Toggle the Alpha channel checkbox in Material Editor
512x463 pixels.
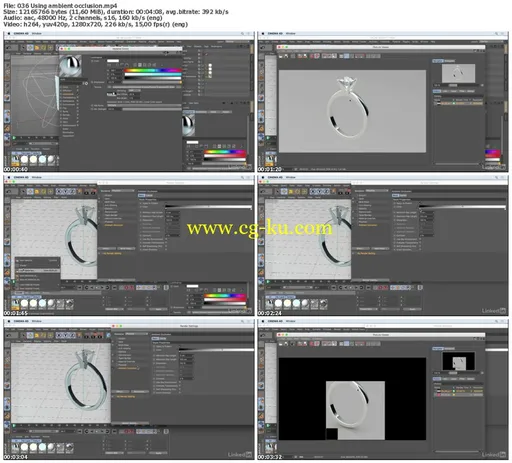tap(78, 118)
